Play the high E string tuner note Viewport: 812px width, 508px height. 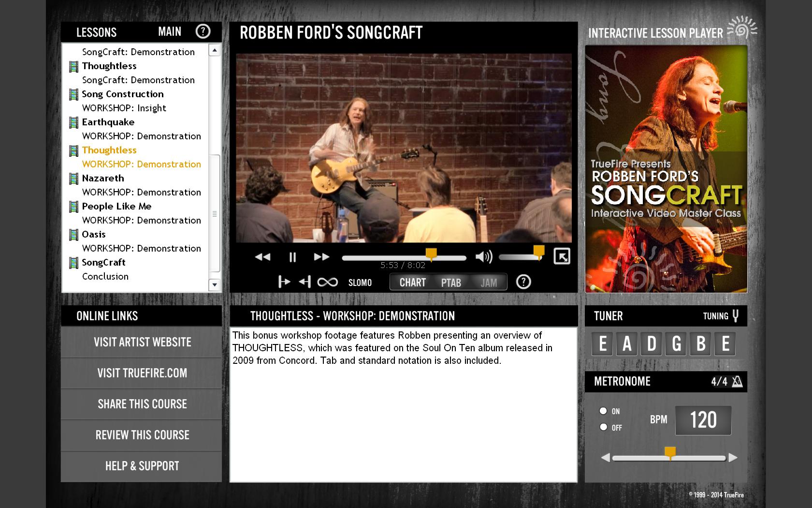pyautogui.click(x=725, y=344)
